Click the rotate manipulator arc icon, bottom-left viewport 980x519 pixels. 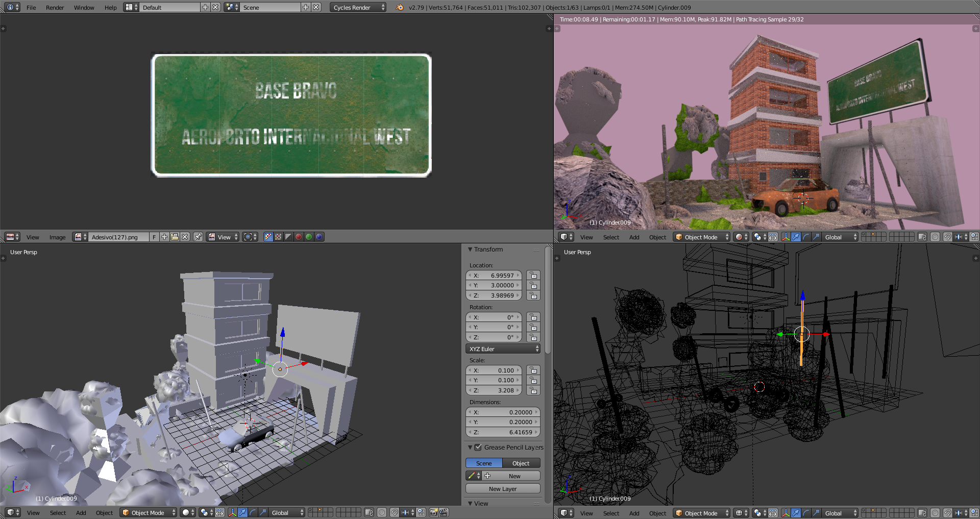[253, 513]
